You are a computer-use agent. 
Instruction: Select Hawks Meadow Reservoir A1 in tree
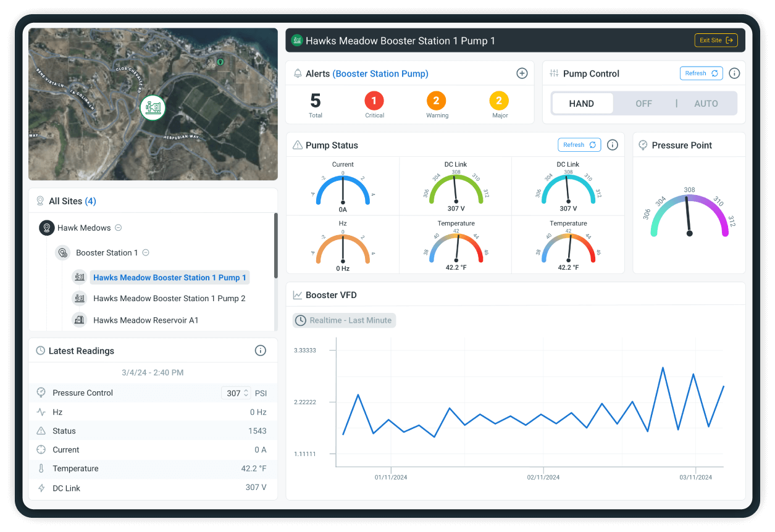tap(146, 320)
